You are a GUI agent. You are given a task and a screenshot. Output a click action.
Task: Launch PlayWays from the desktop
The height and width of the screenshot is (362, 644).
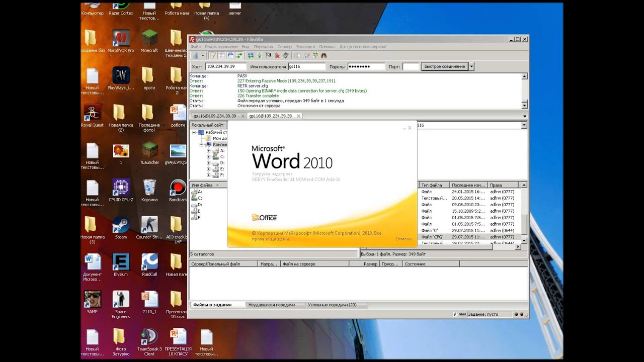tap(121, 78)
